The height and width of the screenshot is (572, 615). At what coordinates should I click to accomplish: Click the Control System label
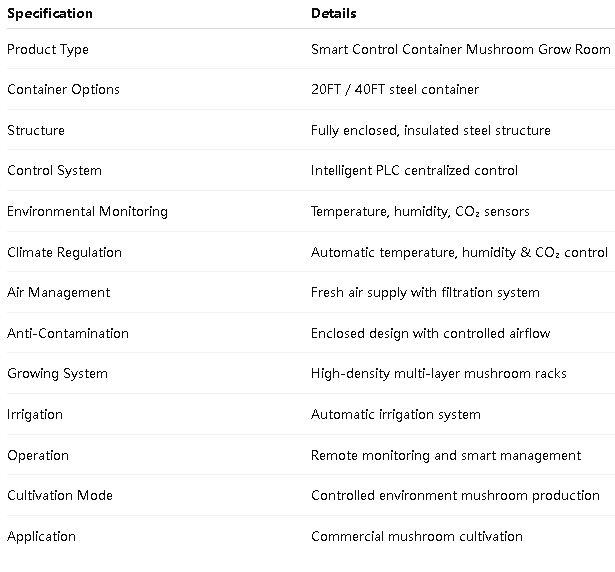tap(54, 171)
